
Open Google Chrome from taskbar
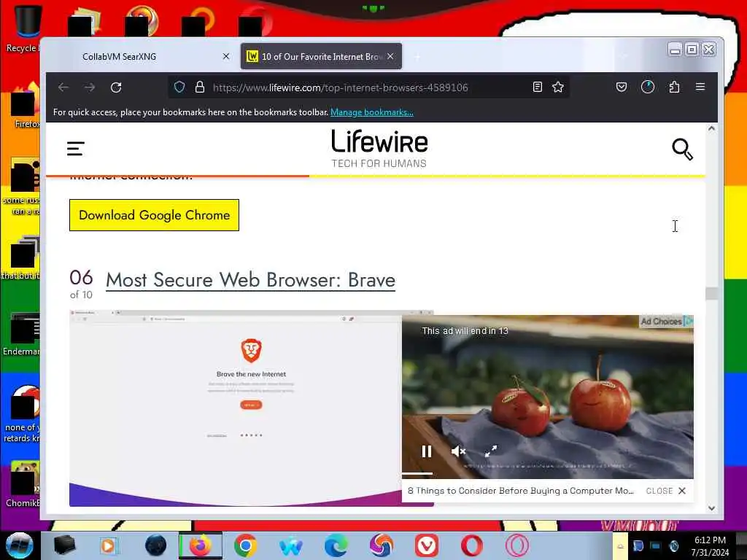(x=245, y=545)
